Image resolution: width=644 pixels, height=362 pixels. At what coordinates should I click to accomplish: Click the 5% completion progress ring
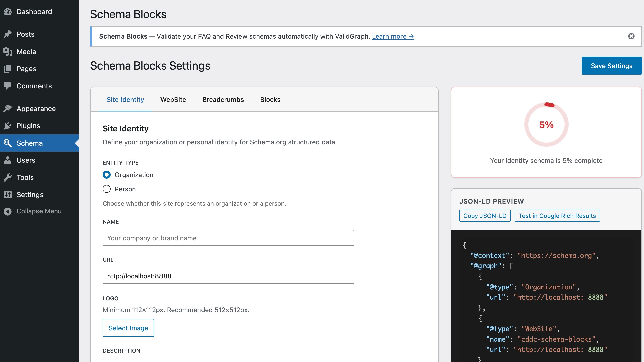click(x=546, y=124)
